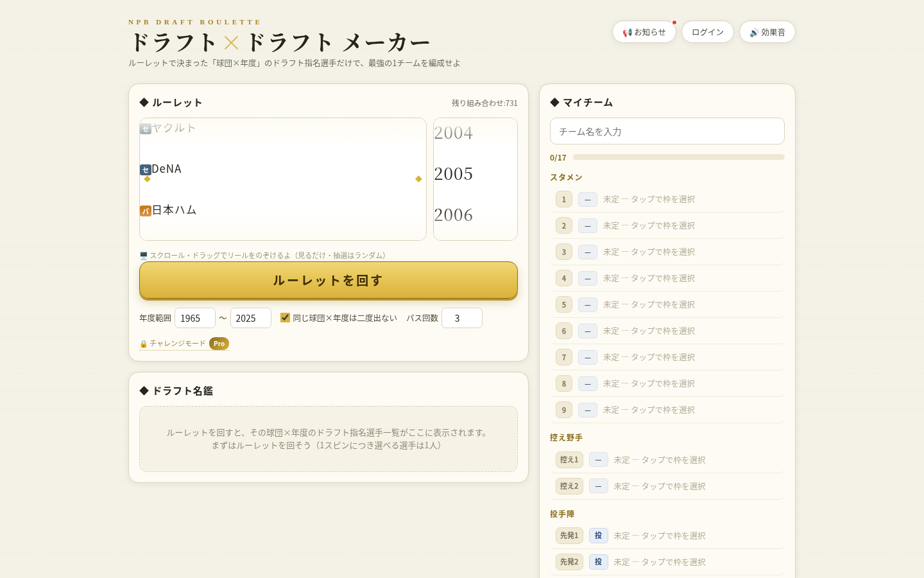Select the 控え2 bench slot
924x578 pixels.
pyautogui.click(x=667, y=486)
